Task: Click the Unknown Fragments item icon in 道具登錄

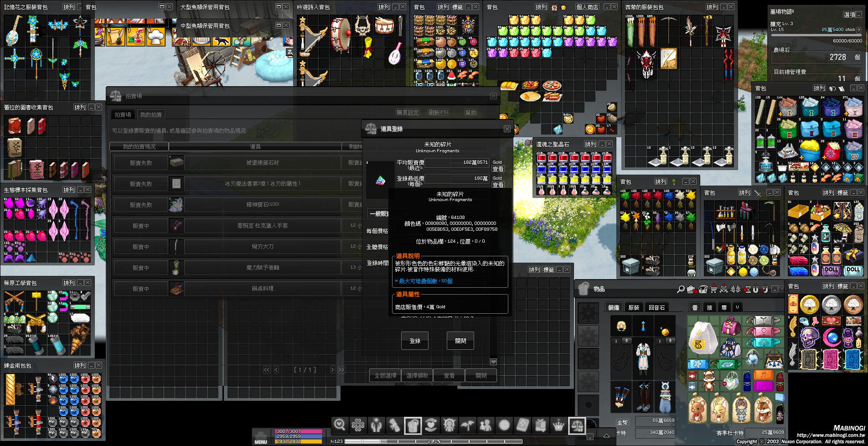Action: click(x=380, y=181)
